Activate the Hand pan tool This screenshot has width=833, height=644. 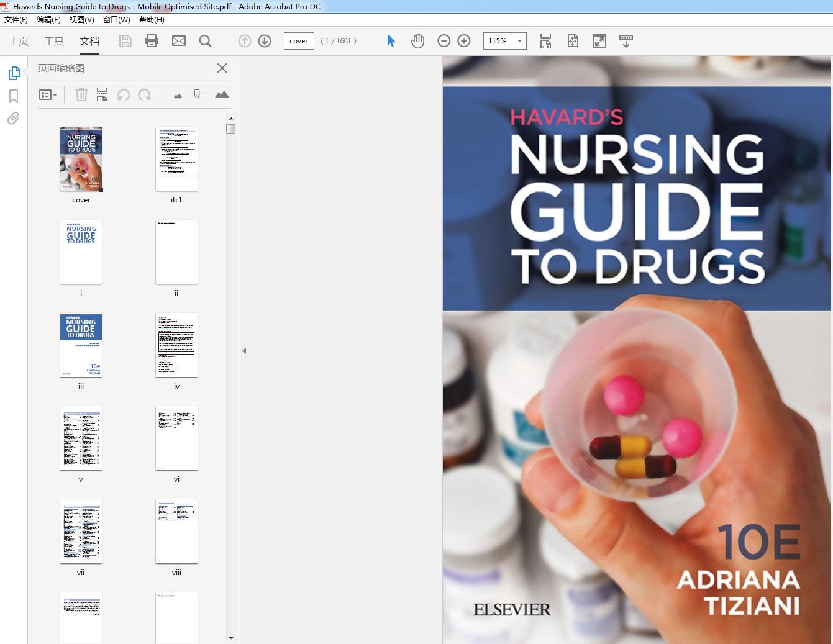pos(417,41)
